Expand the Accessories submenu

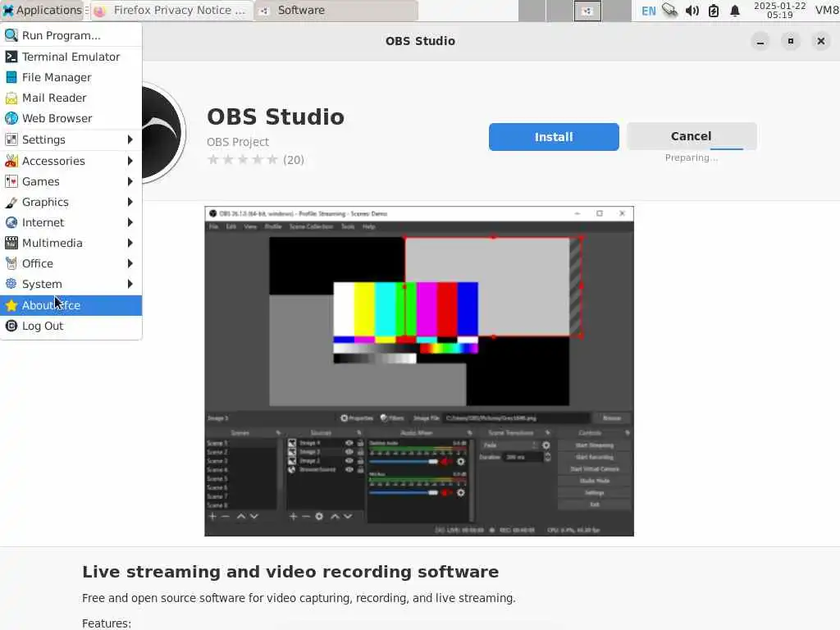coord(71,161)
